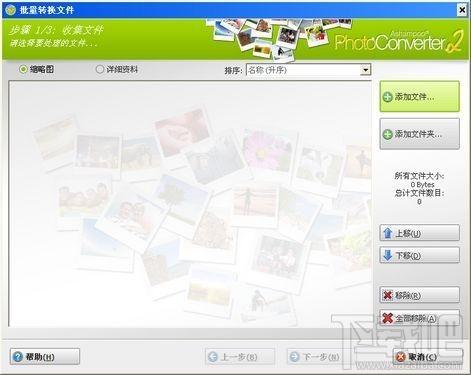Click the 移除(R) remove button
This screenshot has width=471, height=375.
pos(419,295)
